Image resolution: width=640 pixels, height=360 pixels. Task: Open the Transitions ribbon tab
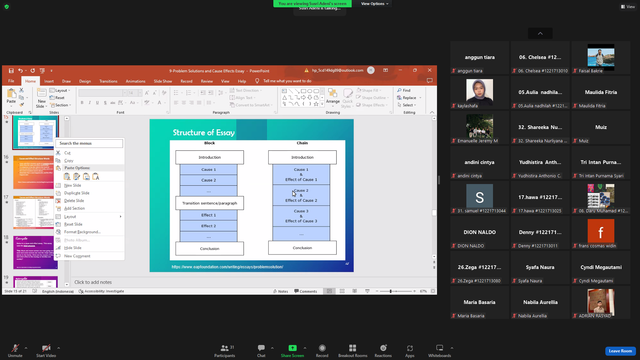coord(108,81)
